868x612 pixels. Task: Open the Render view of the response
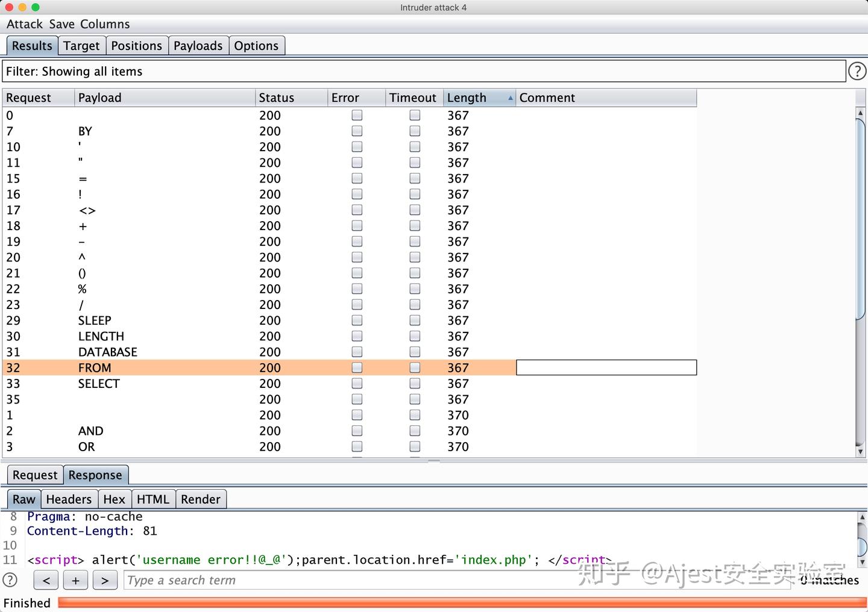click(x=201, y=499)
